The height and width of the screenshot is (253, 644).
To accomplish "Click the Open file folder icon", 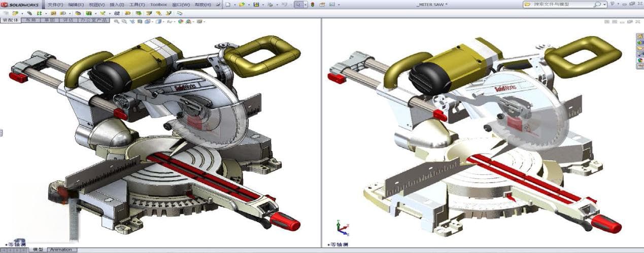I will coord(242,5).
